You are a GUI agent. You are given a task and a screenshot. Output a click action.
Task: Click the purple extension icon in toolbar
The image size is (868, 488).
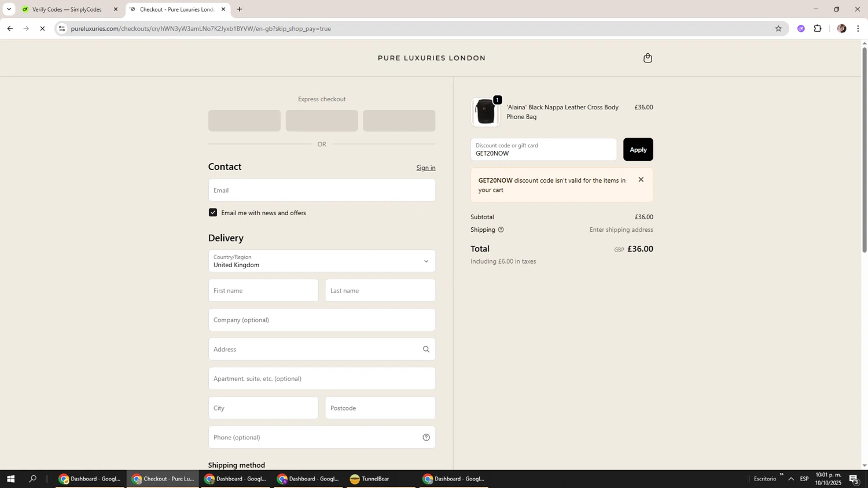coord(801,28)
